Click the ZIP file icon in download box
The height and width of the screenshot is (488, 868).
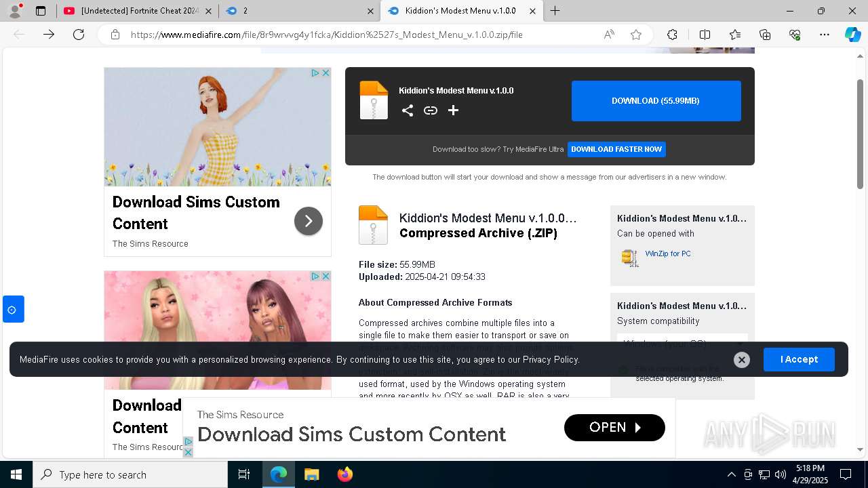tap(374, 100)
